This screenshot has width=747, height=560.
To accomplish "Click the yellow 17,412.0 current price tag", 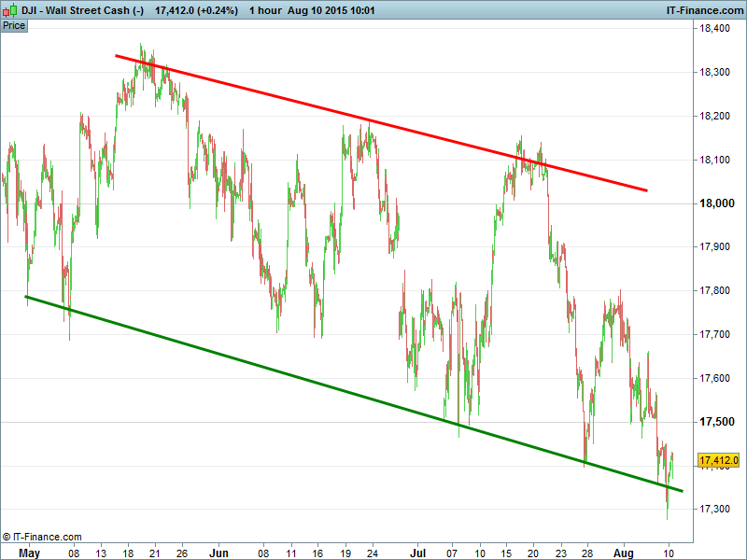I will point(719,460).
